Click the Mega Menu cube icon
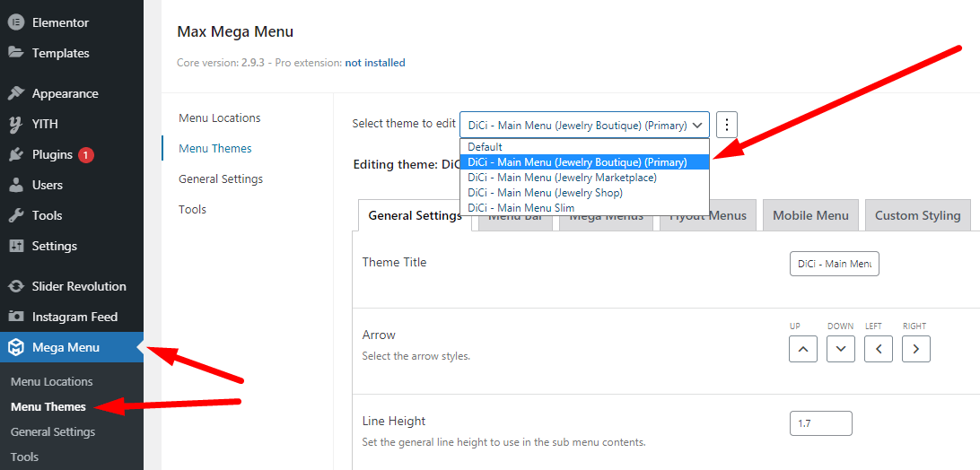980x470 pixels. point(15,347)
